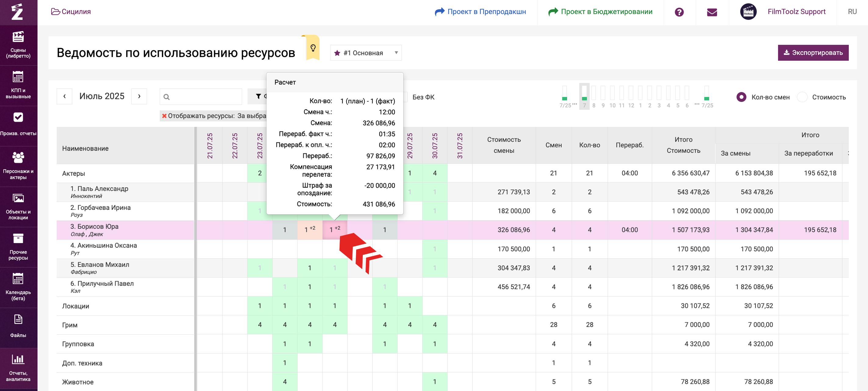Go to next month
868x391 pixels.
[x=139, y=96]
